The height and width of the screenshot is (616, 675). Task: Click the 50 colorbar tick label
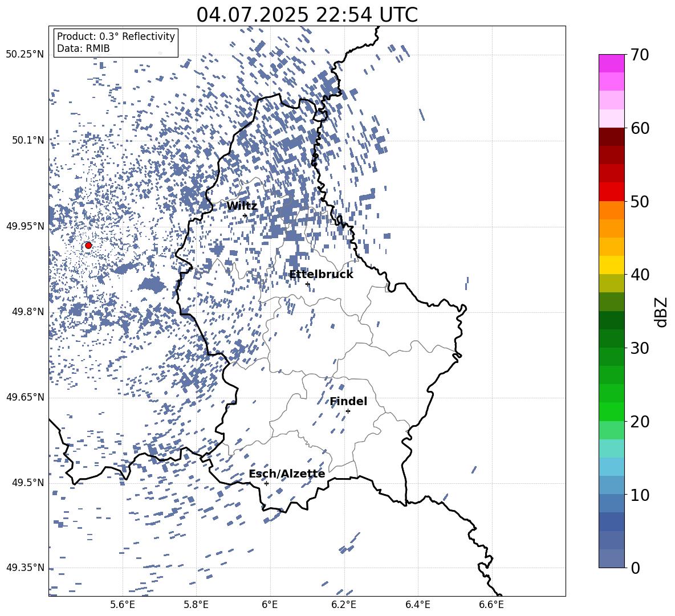(x=640, y=202)
